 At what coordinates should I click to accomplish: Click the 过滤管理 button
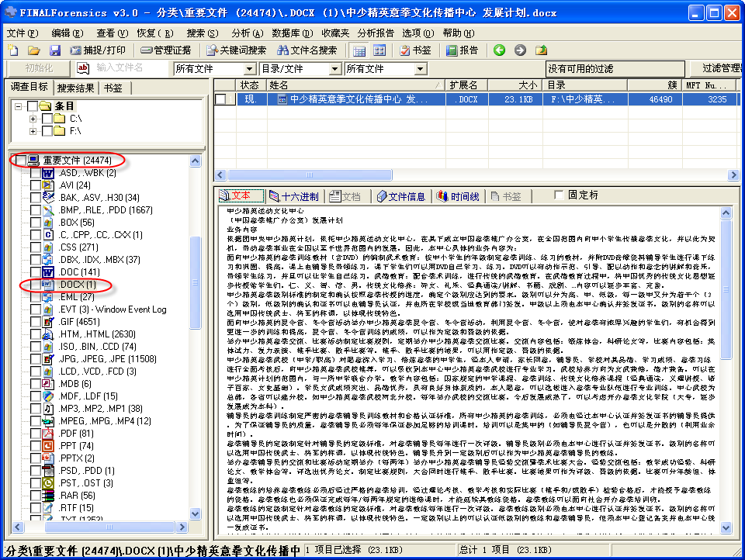717,68
